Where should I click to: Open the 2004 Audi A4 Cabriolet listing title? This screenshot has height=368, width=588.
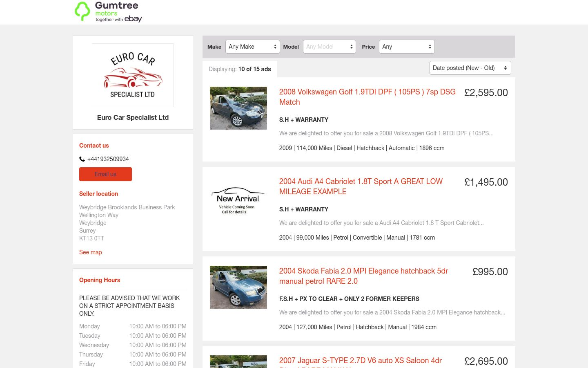(361, 186)
